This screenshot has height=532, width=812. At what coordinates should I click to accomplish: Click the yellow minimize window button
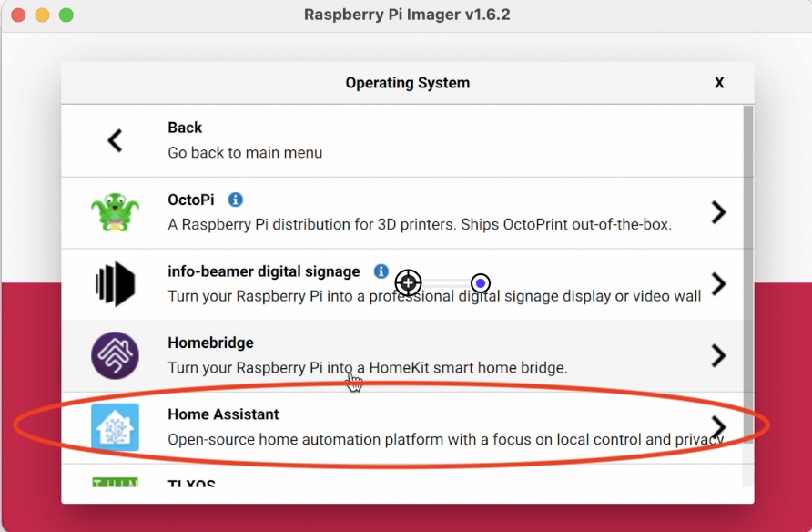click(43, 15)
